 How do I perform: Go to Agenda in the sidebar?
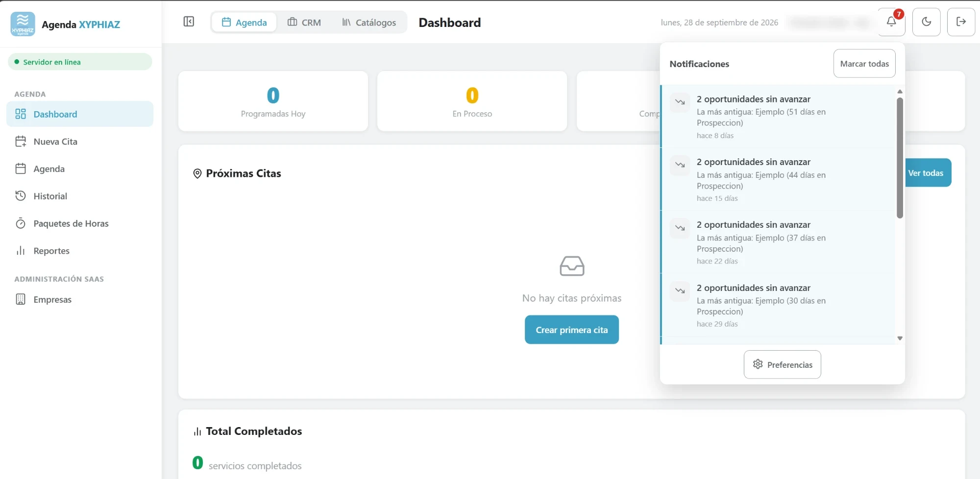pos(80,169)
